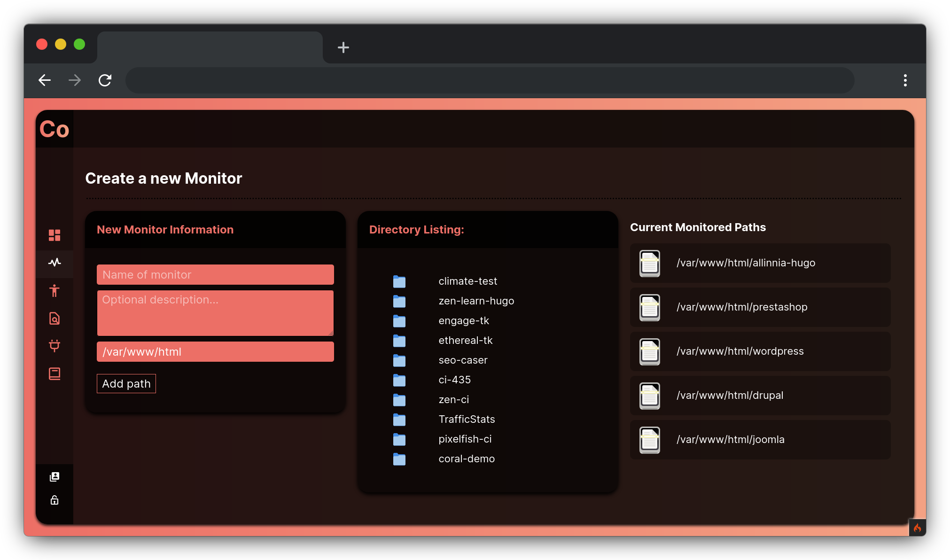950x560 pixels.
Task: Click the unlock icon at sidebar bottom
Action: [54, 500]
